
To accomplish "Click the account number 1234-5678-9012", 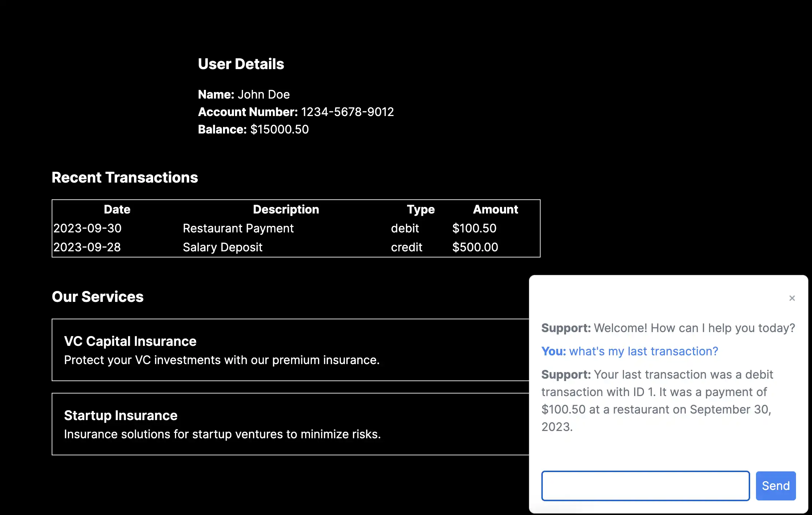I will [x=347, y=112].
